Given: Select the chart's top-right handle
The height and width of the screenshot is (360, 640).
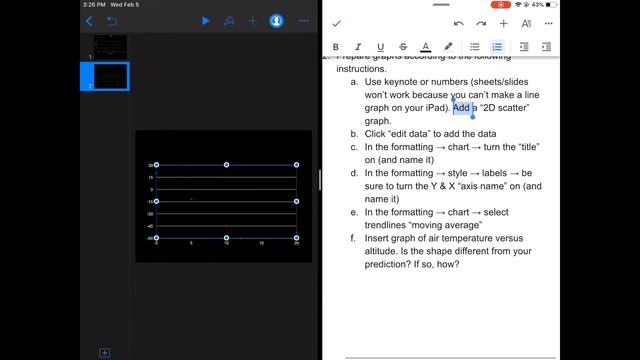Looking at the screenshot, I should coord(297,165).
